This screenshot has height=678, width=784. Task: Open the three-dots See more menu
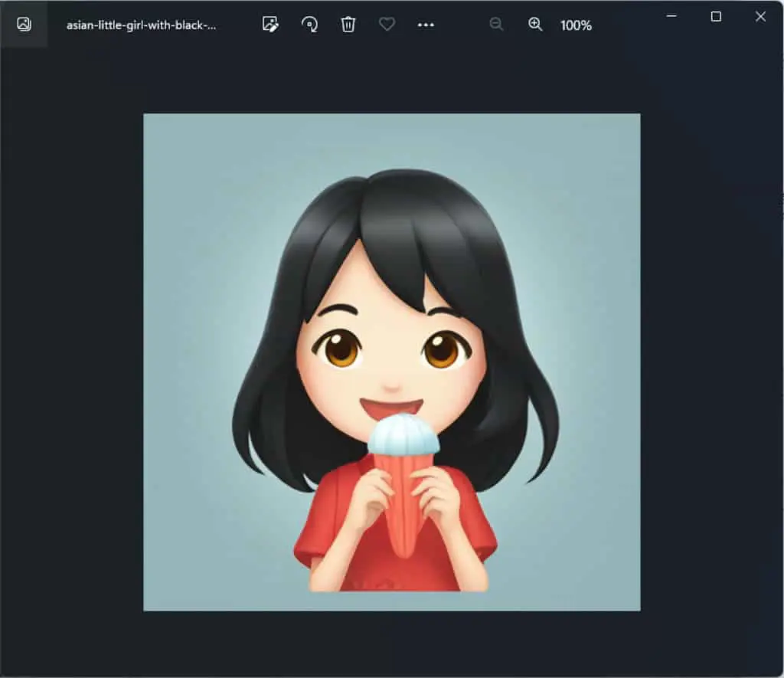click(426, 25)
